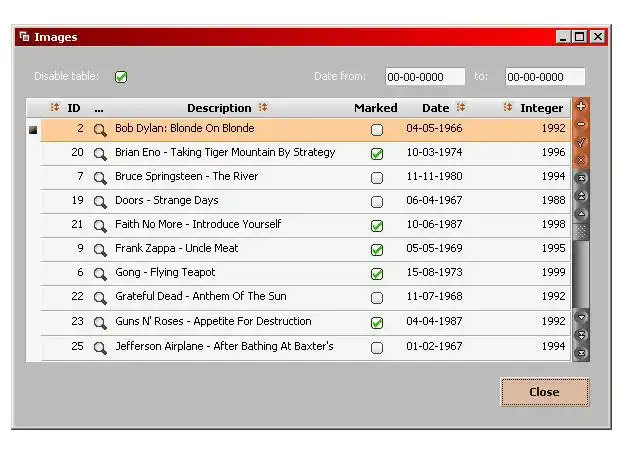This screenshot has height=450, width=620.
Task: Click the Close button
Action: 544,392
